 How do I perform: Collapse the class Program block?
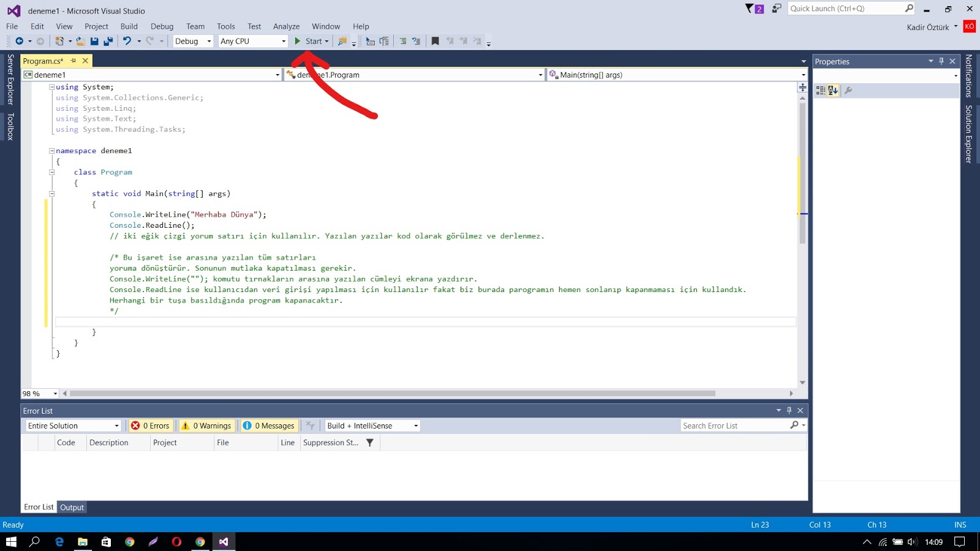pos(52,172)
